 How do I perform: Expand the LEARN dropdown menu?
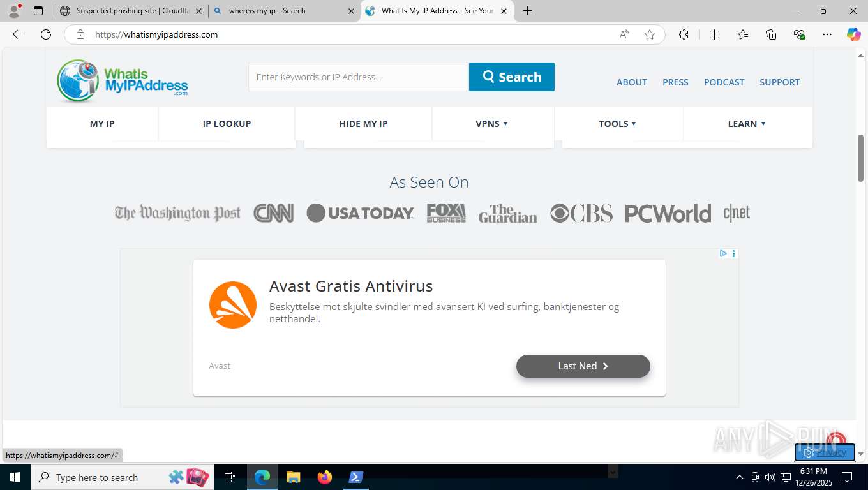[x=747, y=124]
